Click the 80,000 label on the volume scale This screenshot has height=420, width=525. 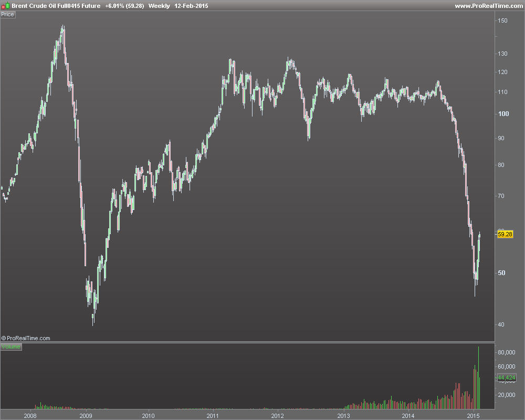[507, 352]
